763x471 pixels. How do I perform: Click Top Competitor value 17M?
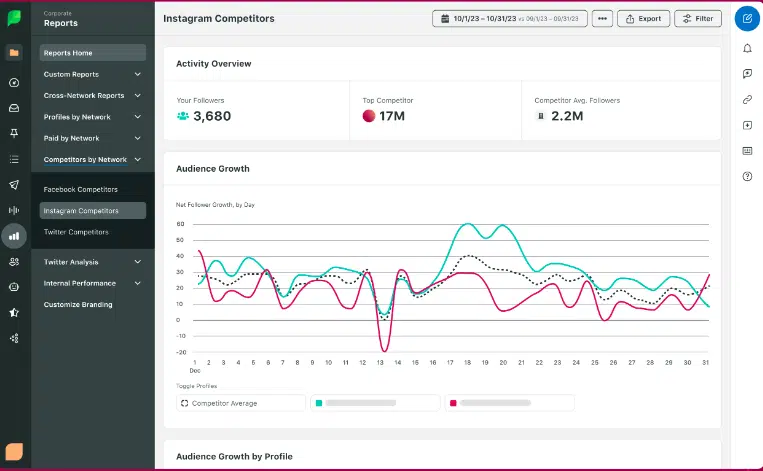(x=392, y=116)
